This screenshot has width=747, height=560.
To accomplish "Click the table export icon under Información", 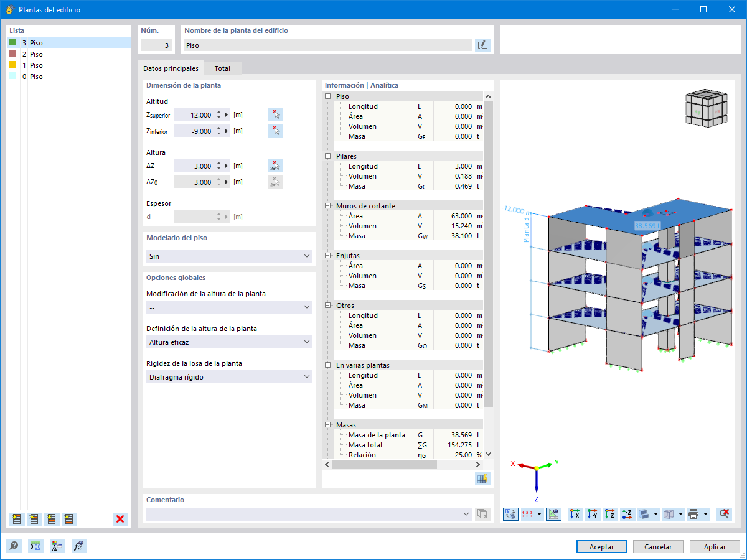I will [482, 478].
